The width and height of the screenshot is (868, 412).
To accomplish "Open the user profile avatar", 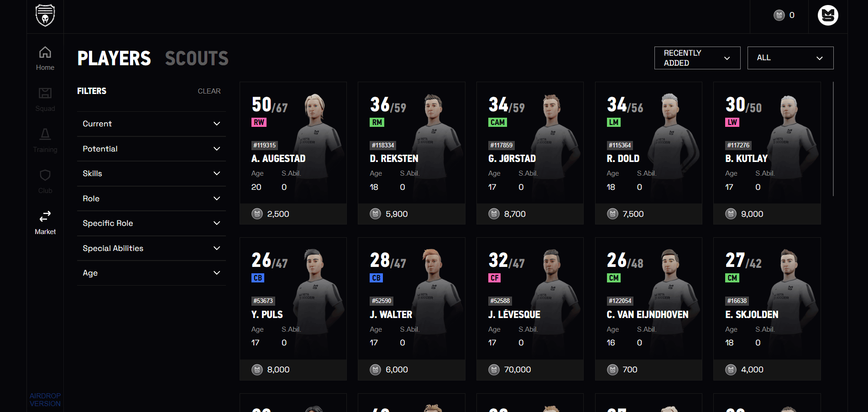I will coord(828,16).
